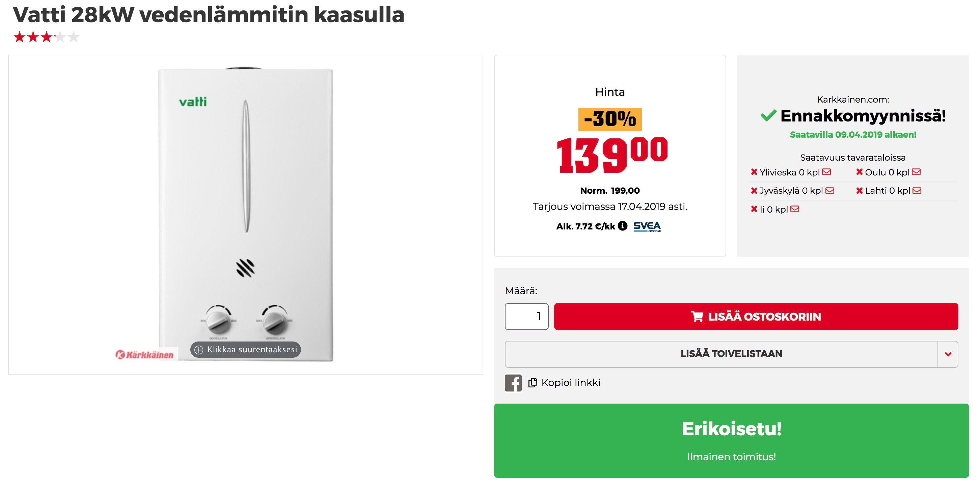
Task: Expand the wishlist dropdown arrow
Action: click(948, 354)
